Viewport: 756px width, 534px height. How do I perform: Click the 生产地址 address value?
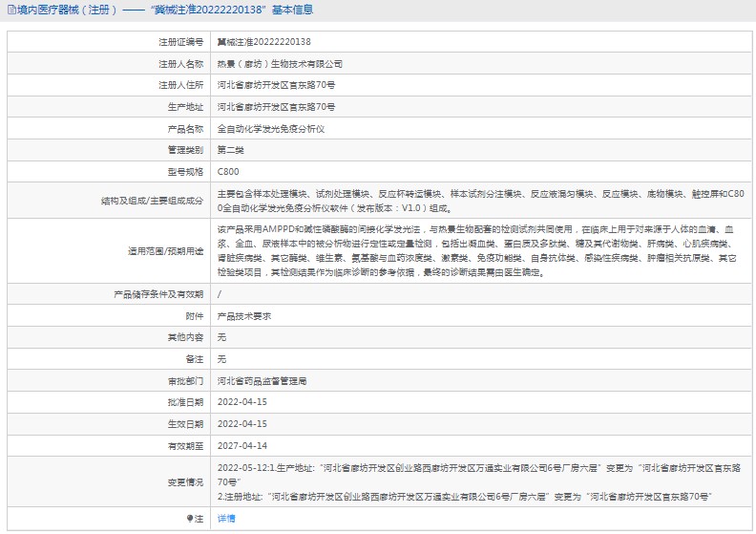coord(276,107)
